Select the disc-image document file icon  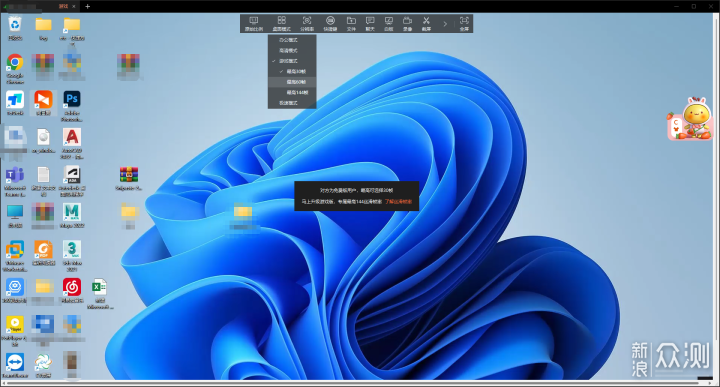click(x=43, y=140)
